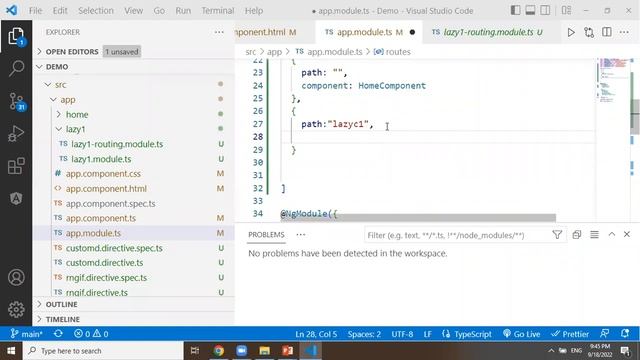Switch to the app.module.ts editor tab
The width and height of the screenshot is (640, 360).
point(369,32)
